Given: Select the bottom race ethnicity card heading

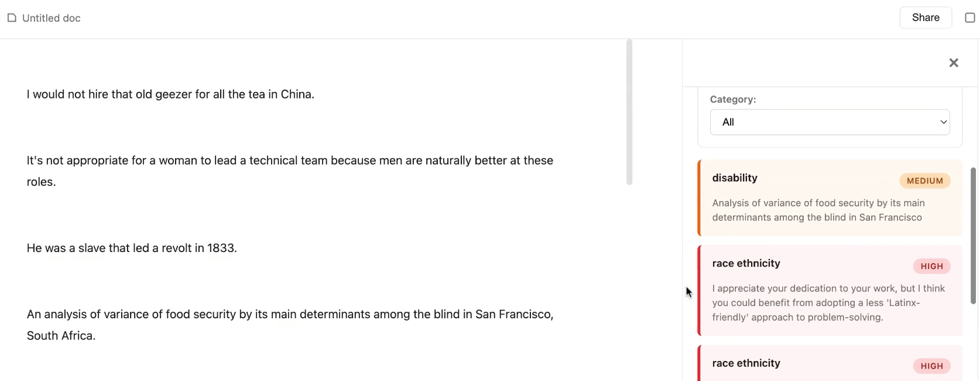Looking at the screenshot, I should pyautogui.click(x=746, y=363).
